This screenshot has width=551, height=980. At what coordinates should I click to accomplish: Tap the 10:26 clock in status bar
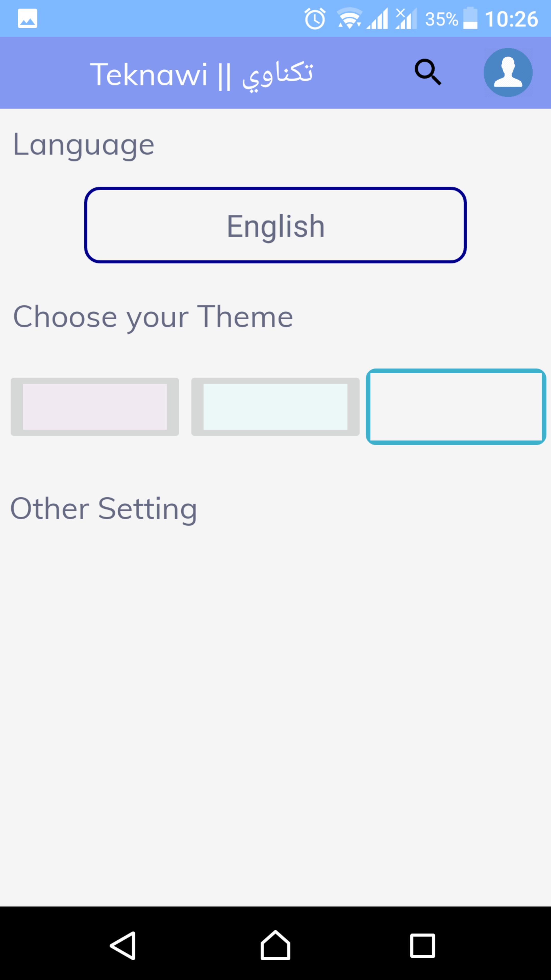[511, 19]
